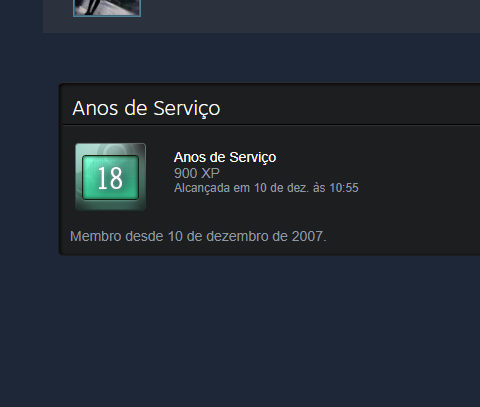Click the bold Anos de Serviço badge title

click(225, 157)
